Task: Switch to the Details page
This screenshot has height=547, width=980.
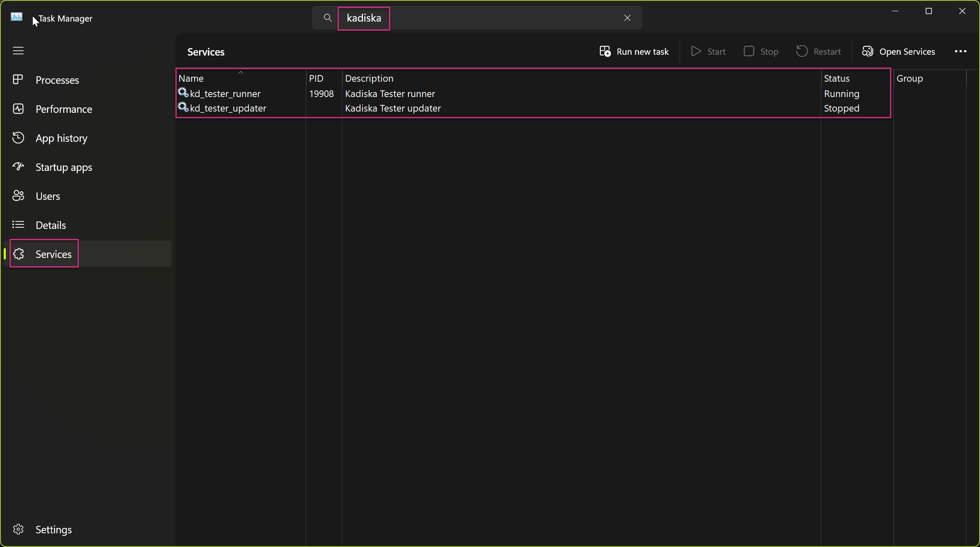Action: pos(88,225)
